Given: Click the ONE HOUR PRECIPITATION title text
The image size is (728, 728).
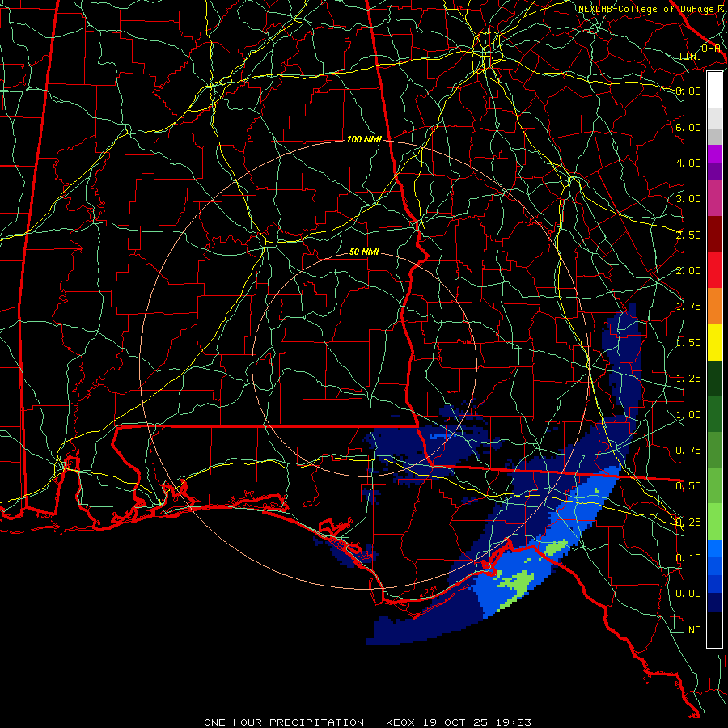Looking at the screenshot, I should 284,722.
